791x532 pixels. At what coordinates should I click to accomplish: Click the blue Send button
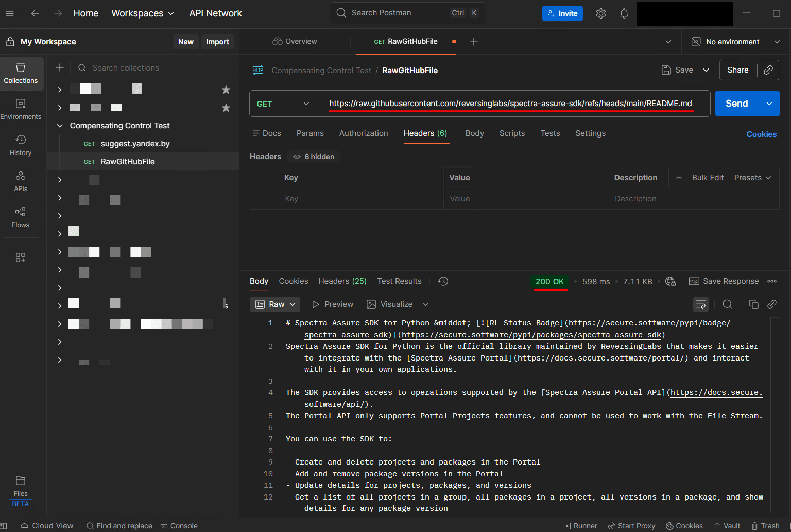[736, 104]
